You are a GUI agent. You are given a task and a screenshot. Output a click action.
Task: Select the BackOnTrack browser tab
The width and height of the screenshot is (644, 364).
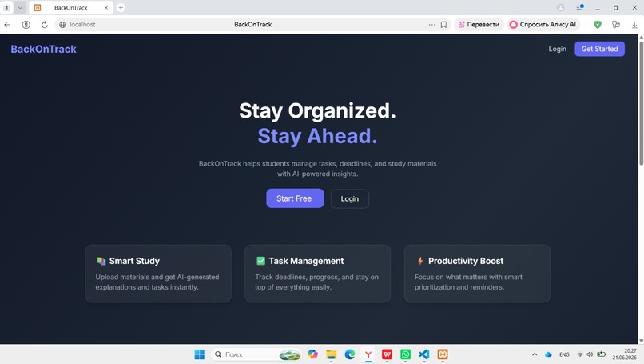click(70, 7)
